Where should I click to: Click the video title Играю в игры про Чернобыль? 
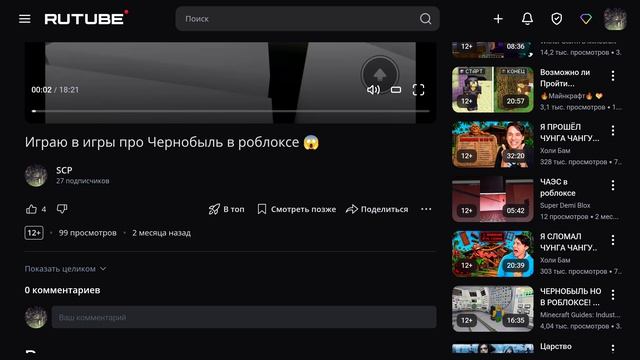(172, 142)
